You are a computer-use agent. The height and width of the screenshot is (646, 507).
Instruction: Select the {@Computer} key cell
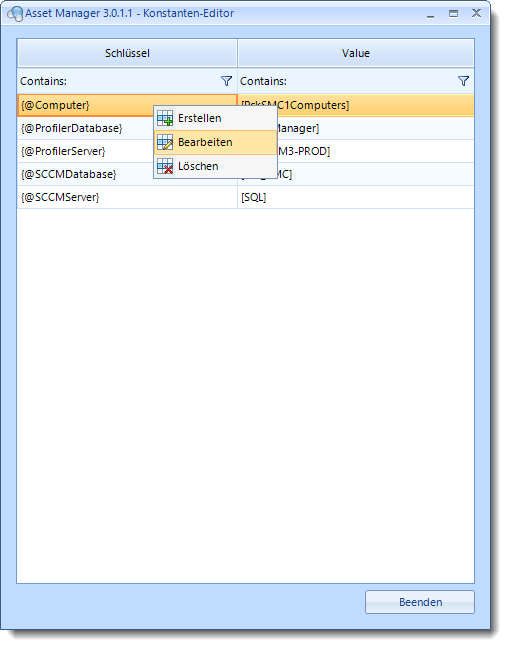click(127, 105)
